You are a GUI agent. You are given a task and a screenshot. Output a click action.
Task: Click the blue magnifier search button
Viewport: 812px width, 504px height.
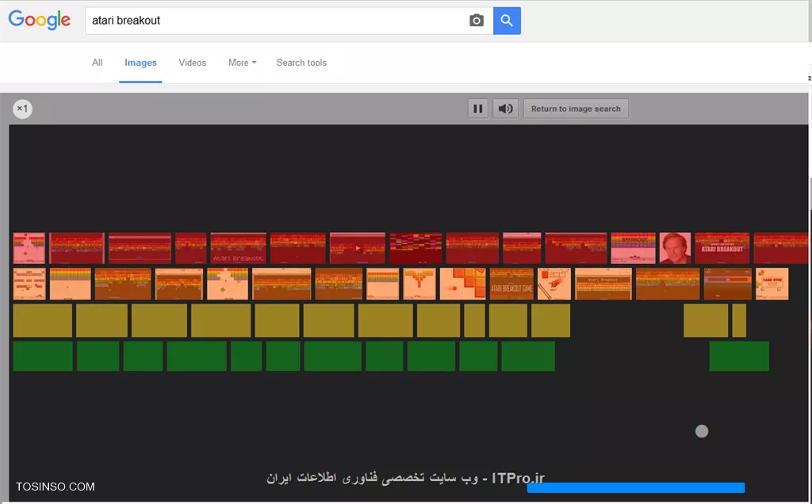pos(507,21)
